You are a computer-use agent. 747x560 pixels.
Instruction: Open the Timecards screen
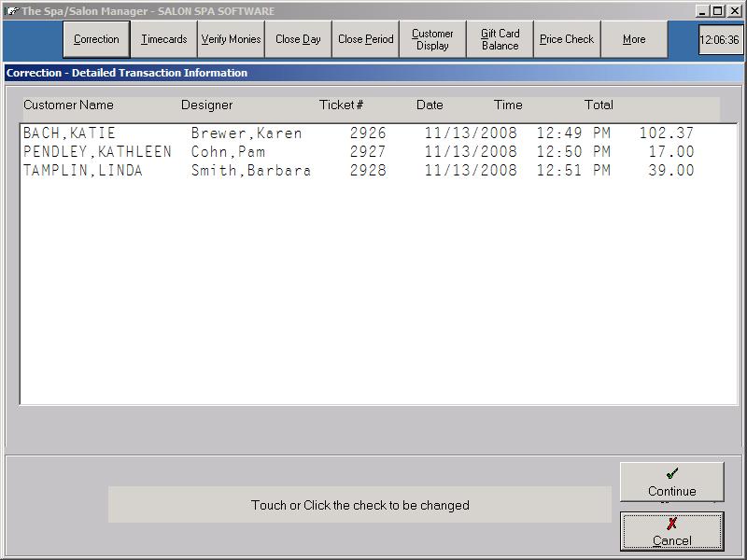coord(164,39)
